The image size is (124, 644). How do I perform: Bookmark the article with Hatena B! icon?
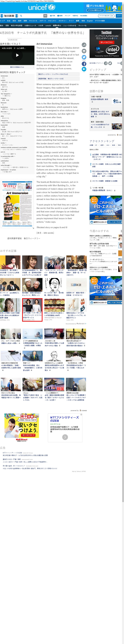(x=84, y=69)
